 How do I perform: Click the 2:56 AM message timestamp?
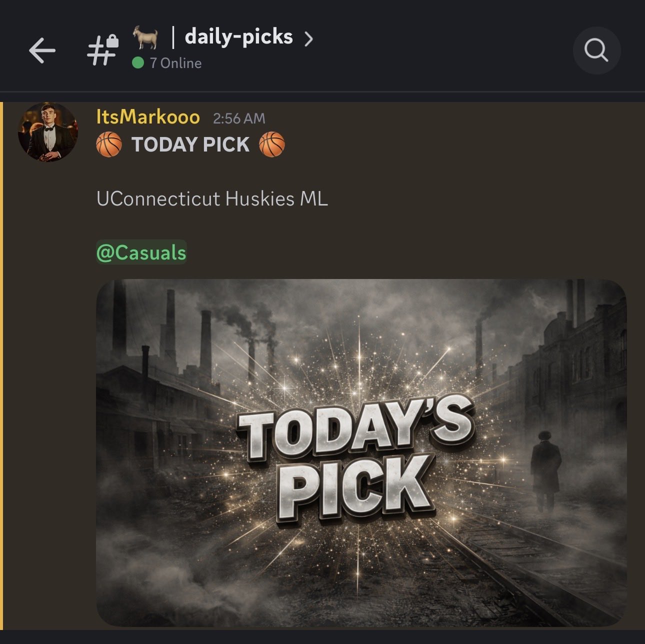[239, 118]
